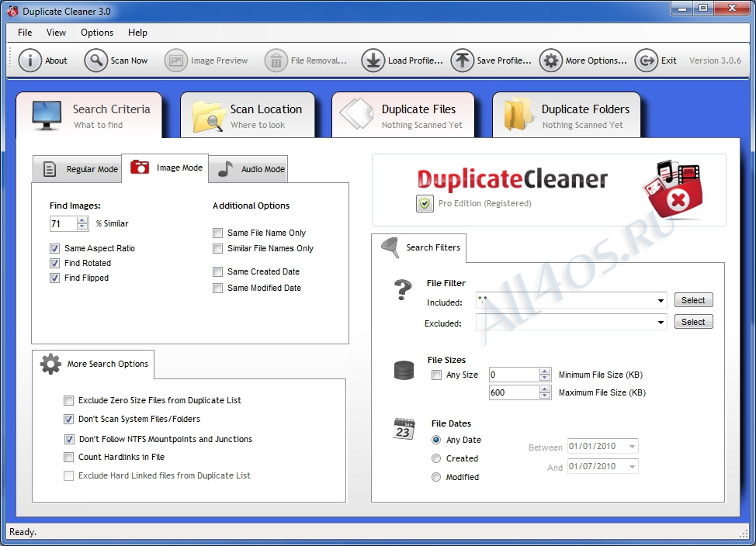
Task: Enable Same Created Date
Action: pyautogui.click(x=218, y=271)
